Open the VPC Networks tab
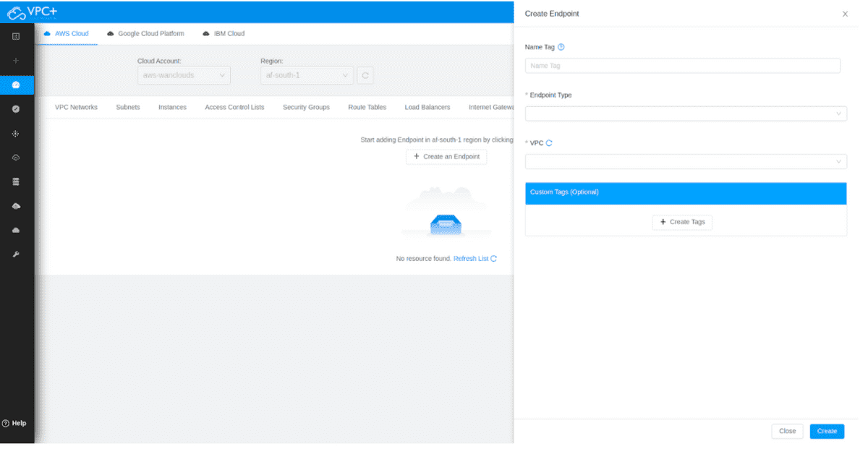 76,107
